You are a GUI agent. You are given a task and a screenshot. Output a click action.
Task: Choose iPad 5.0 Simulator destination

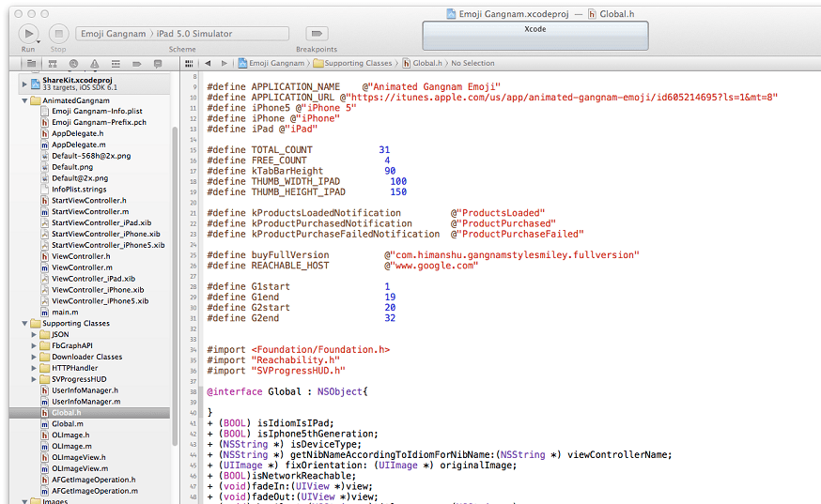tap(194, 34)
